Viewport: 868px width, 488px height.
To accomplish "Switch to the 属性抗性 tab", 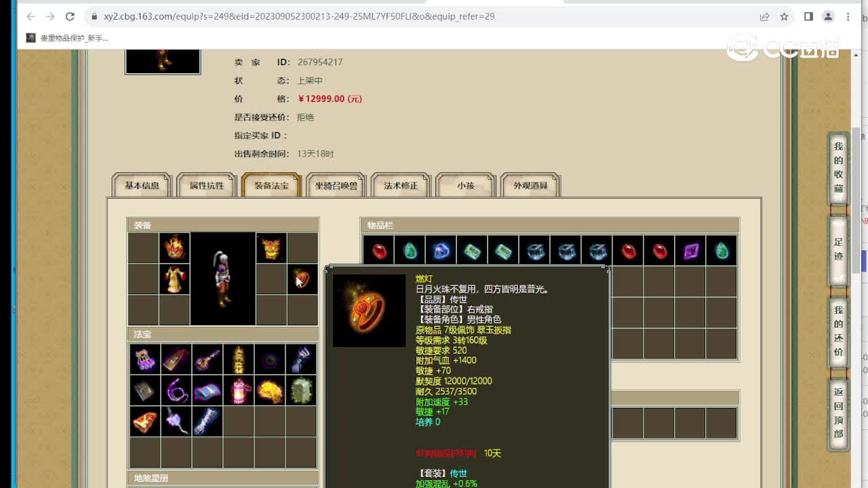I will (x=206, y=185).
